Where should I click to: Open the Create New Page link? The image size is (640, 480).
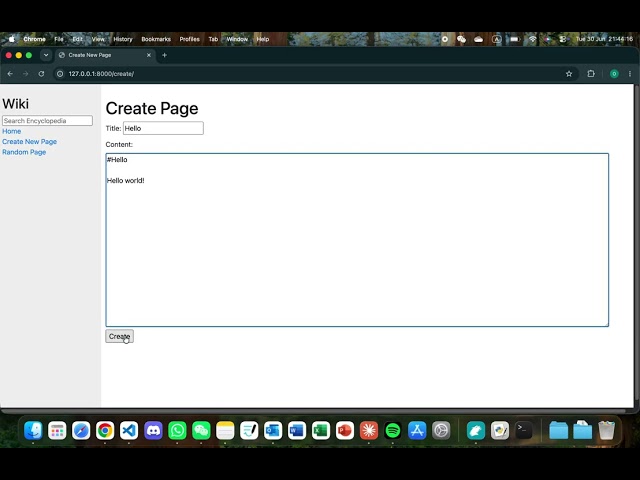29,142
